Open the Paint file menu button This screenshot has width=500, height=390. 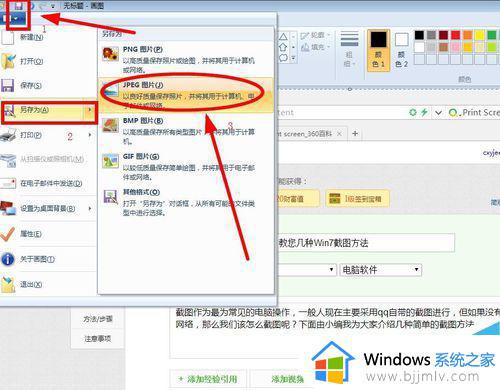(13, 19)
